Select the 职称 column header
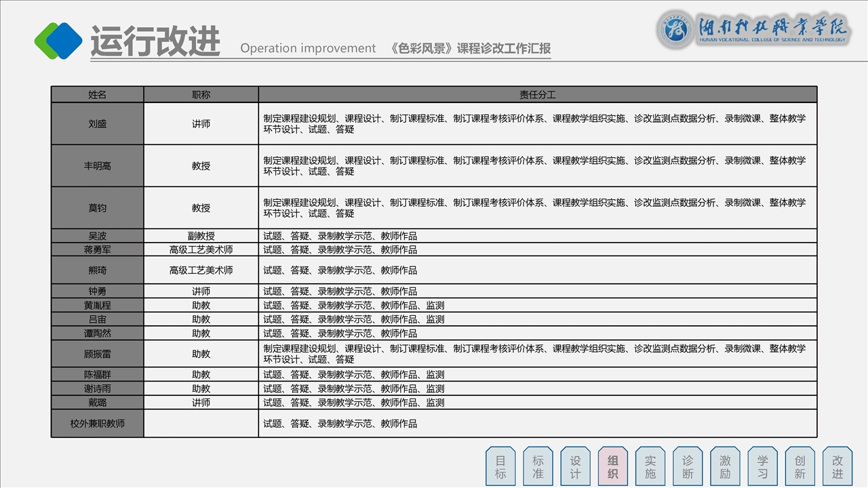 click(x=201, y=95)
